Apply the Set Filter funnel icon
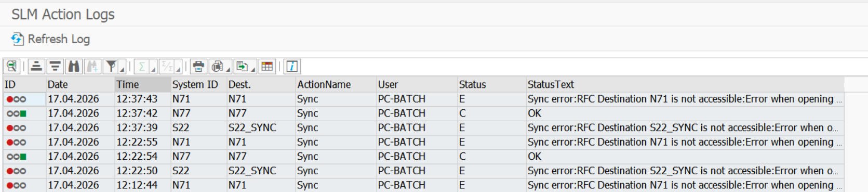Screen dimensions: 868x192 [x=111, y=67]
